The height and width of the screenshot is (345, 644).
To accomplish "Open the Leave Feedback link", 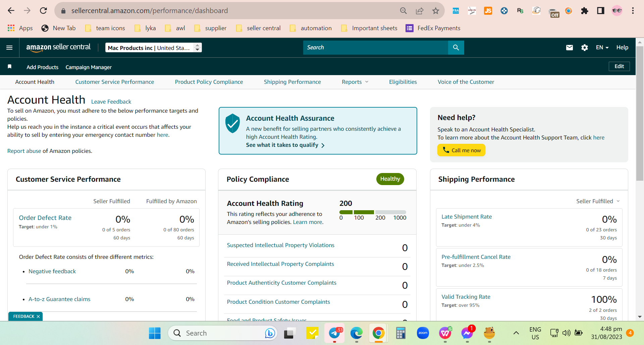I will point(111,102).
